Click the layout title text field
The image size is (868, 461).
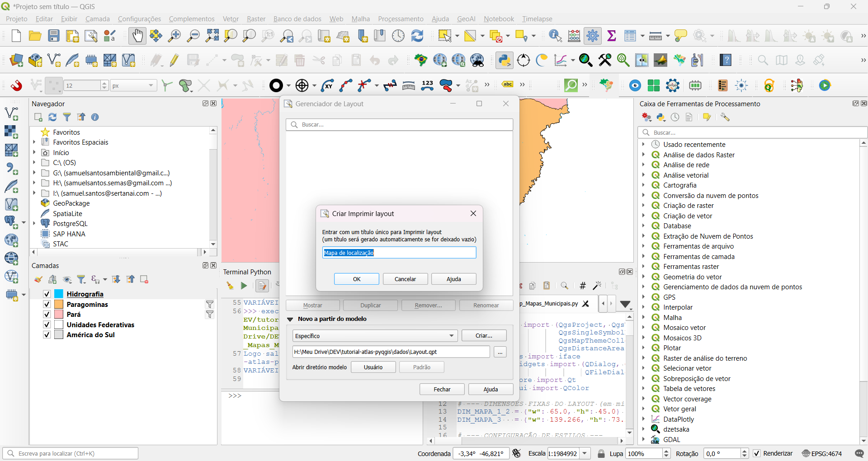coord(399,253)
